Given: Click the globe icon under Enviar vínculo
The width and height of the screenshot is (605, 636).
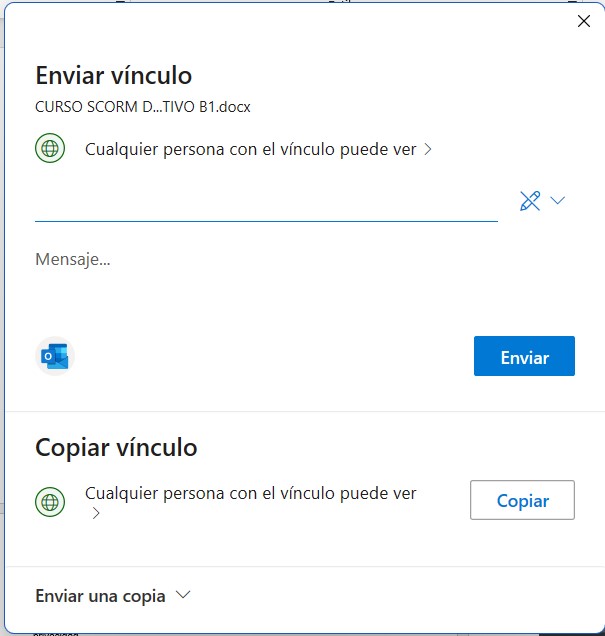Looking at the screenshot, I should tap(50, 150).
